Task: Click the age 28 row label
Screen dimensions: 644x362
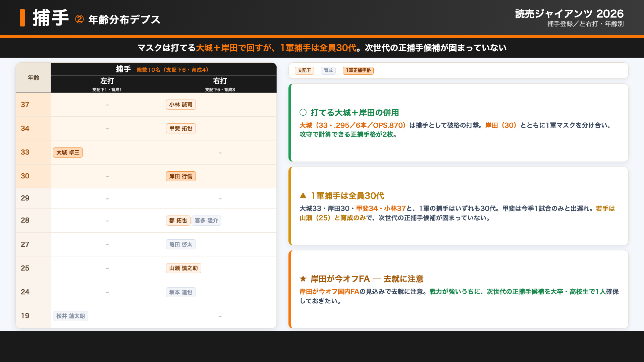Action: pyautogui.click(x=25, y=220)
